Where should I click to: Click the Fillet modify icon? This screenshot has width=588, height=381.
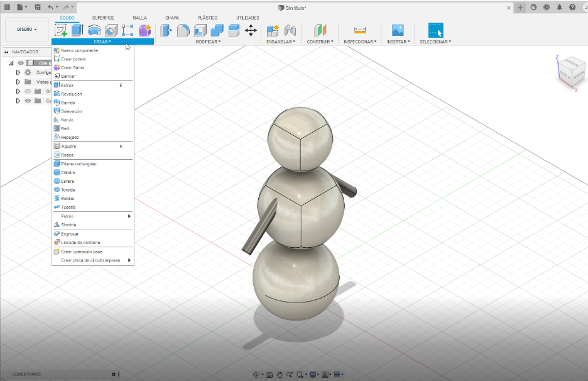[183, 30]
